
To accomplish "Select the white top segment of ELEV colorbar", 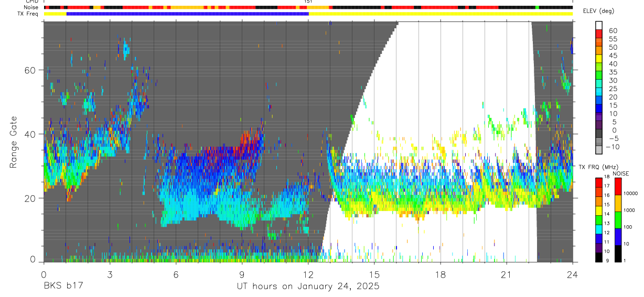I will click(599, 25).
